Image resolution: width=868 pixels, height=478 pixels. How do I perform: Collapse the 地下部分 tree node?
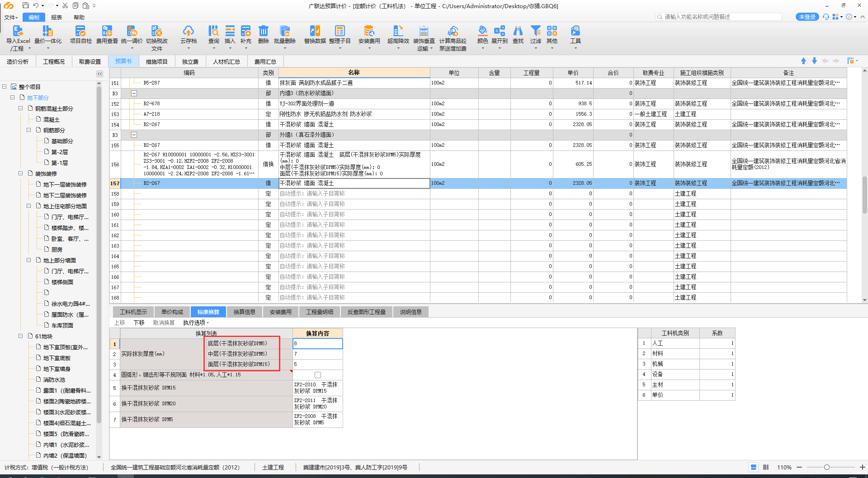click(13, 97)
